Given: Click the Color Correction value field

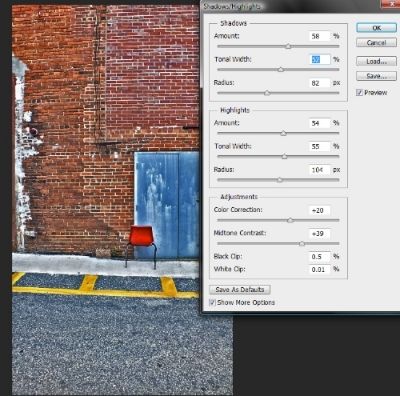Looking at the screenshot, I should point(319,210).
